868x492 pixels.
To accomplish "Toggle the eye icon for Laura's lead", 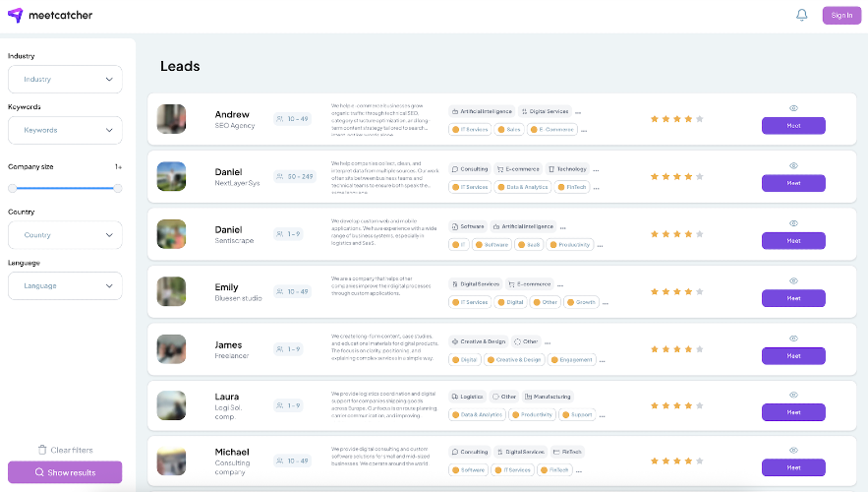I will tap(793, 395).
